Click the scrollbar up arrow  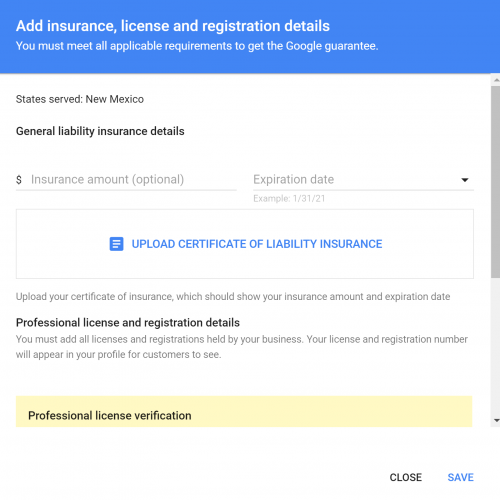tap(496, 80)
